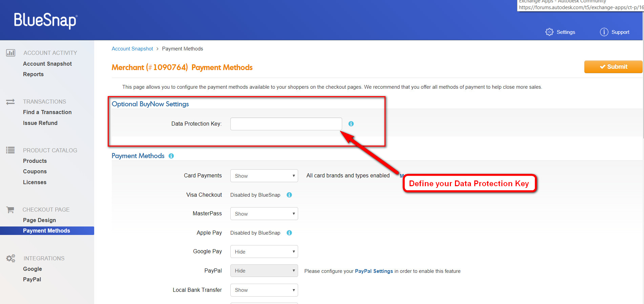The width and height of the screenshot is (644, 304).
Task: Click info icon next to Payment Methods heading
Action: click(x=171, y=156)
